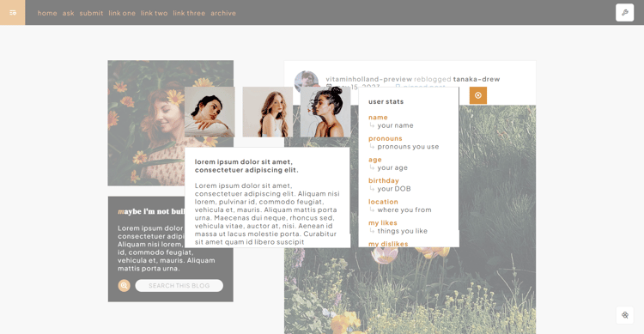Open link three in navigation bar

(x=189, y=13)
